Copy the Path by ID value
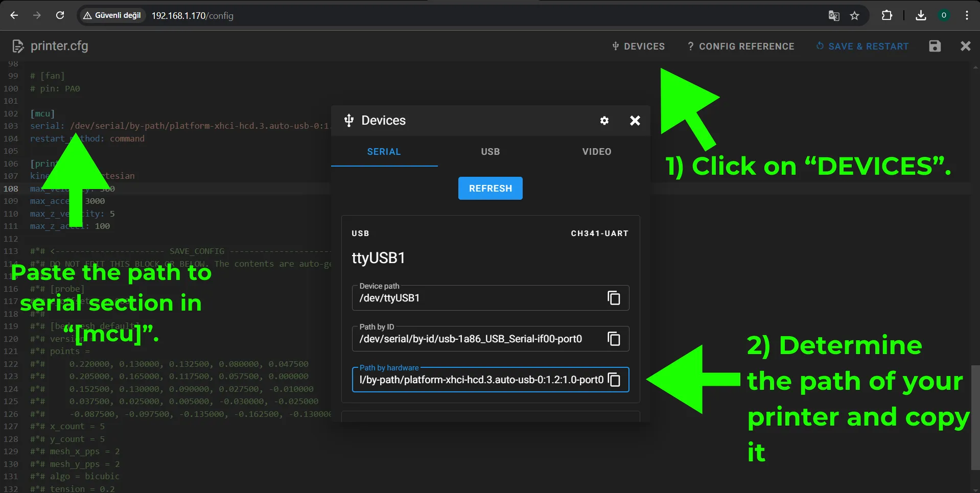The width and height of the screenshot is (980, 493). (614, 339)
